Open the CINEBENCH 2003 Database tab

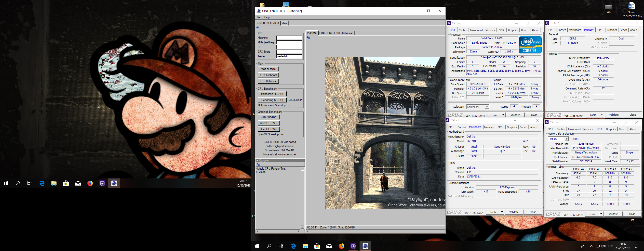336,33
